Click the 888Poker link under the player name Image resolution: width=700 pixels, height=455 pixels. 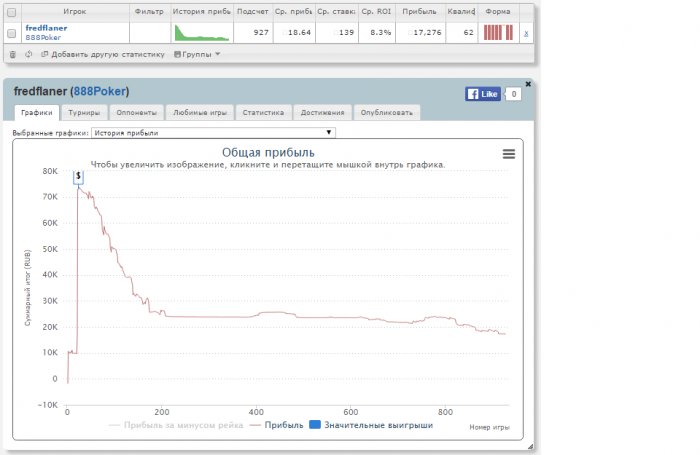(43, 38)
